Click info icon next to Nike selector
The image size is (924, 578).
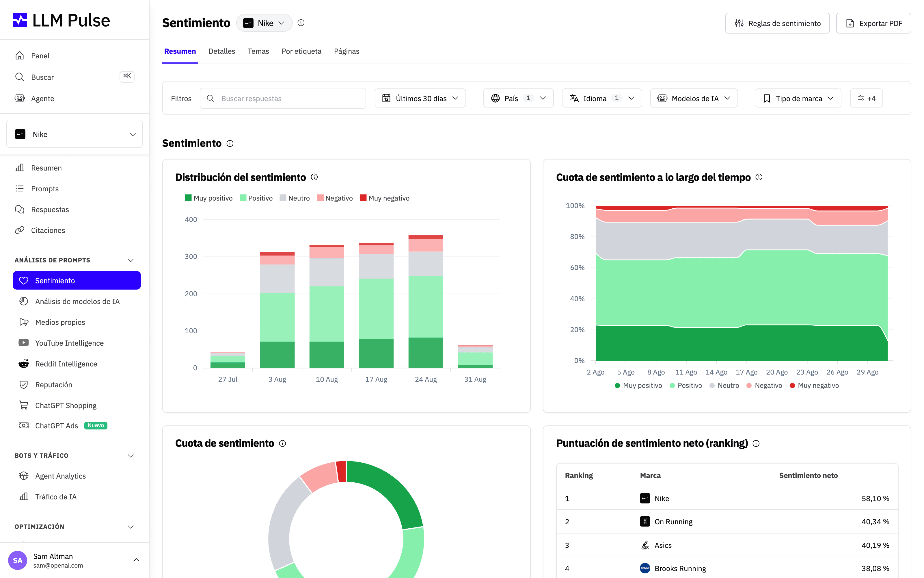click(301, 23)
